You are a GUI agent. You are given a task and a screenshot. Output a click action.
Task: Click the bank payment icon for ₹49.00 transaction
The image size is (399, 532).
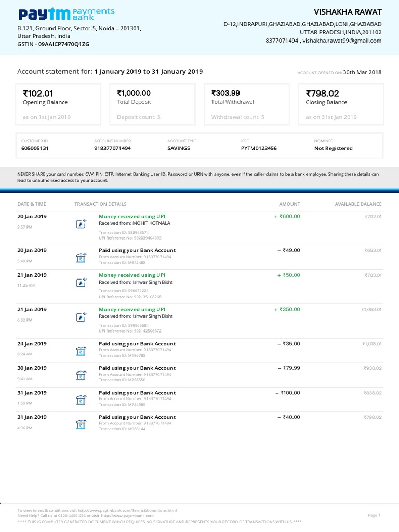(x=81, y=258)
